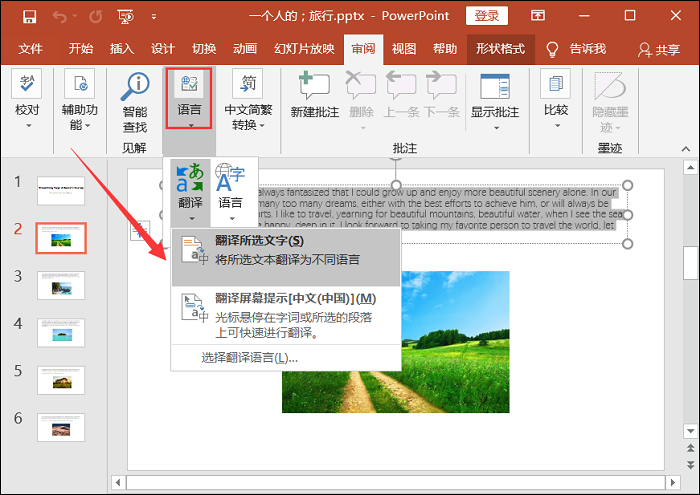Click the 语言 group button in ribbon

189,98
